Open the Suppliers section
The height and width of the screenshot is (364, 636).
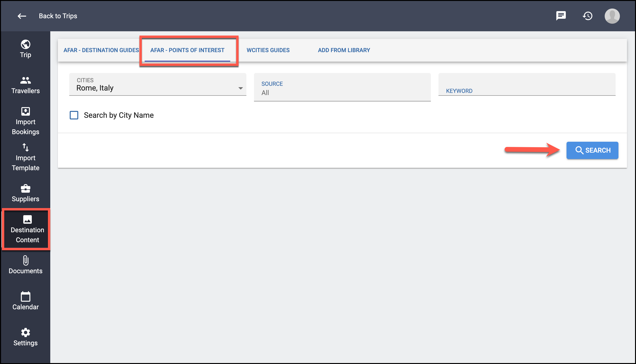pyautogui.click(x=26, y=193)
